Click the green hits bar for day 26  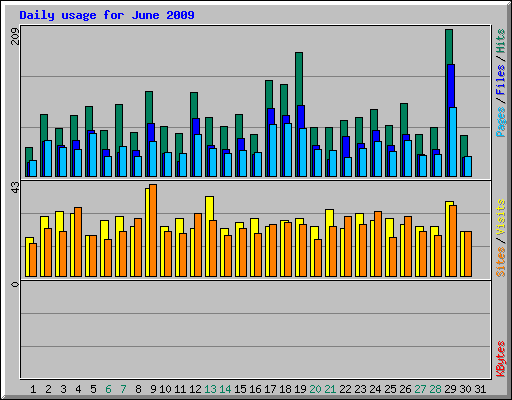pyautogui.click(x=404, y=118)
